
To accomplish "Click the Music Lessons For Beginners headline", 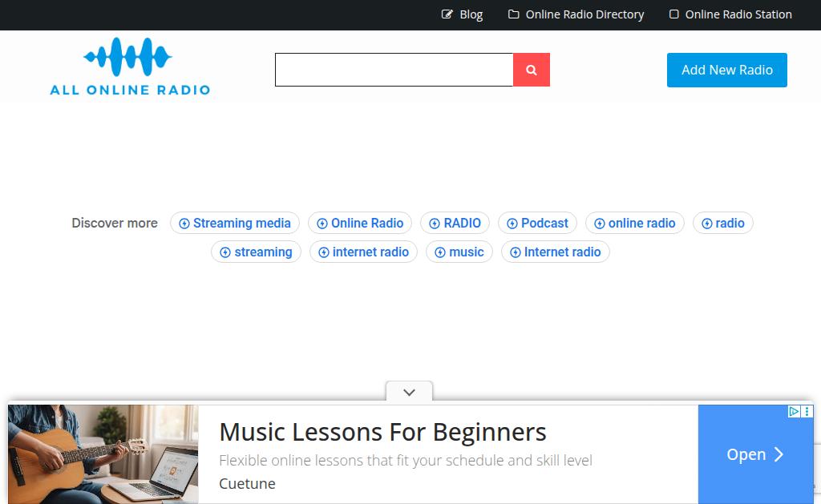I will (x=382, y=433).
